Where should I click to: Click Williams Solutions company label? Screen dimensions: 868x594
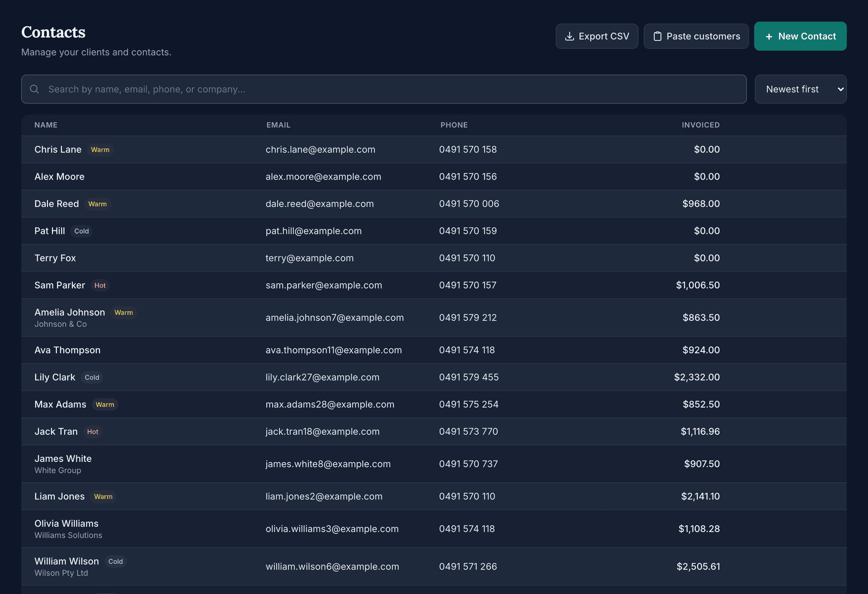(x=68, y=535)
